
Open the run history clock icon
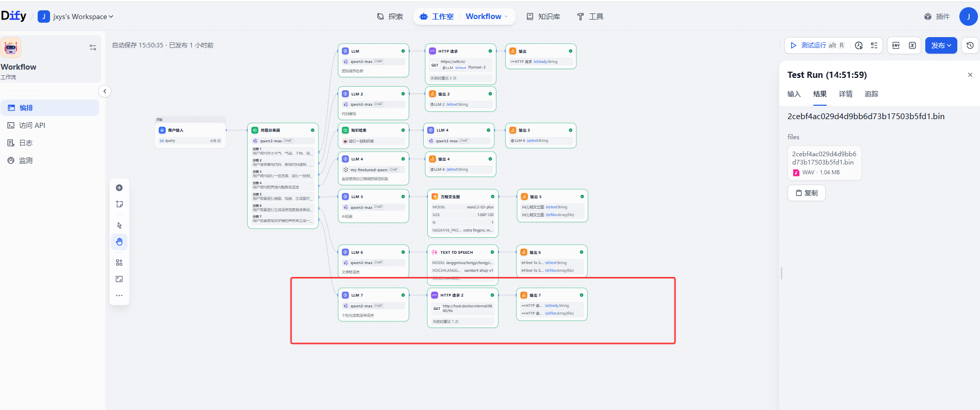pyautogui.click(x=859, y=45)
